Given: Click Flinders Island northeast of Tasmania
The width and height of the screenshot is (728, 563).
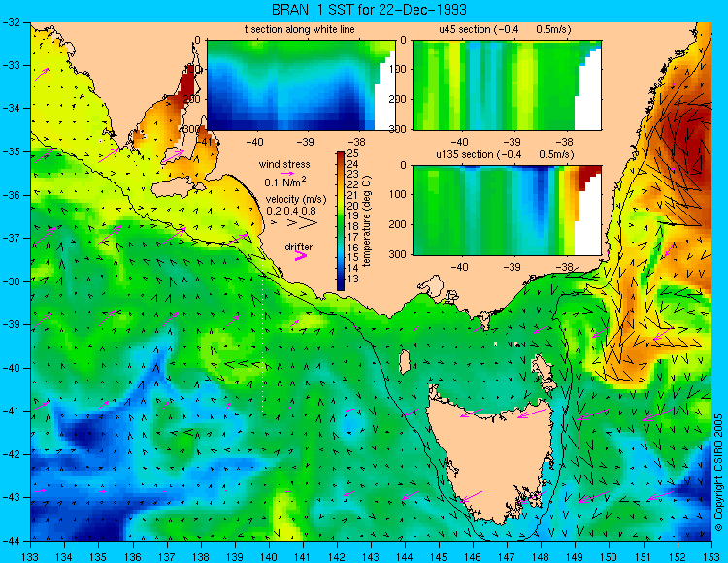Looking at the screenshot, I should click(x=545, y=368).
